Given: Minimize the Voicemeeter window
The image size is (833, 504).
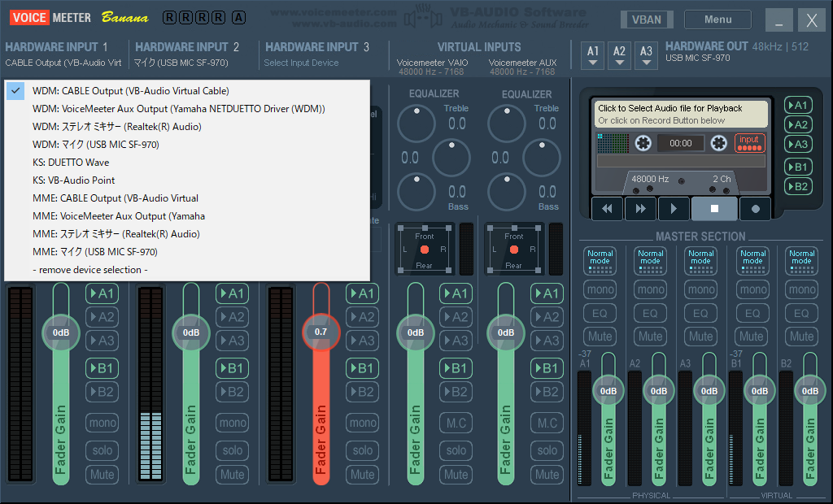Looking at the screenshot, I should pos(778,20).
